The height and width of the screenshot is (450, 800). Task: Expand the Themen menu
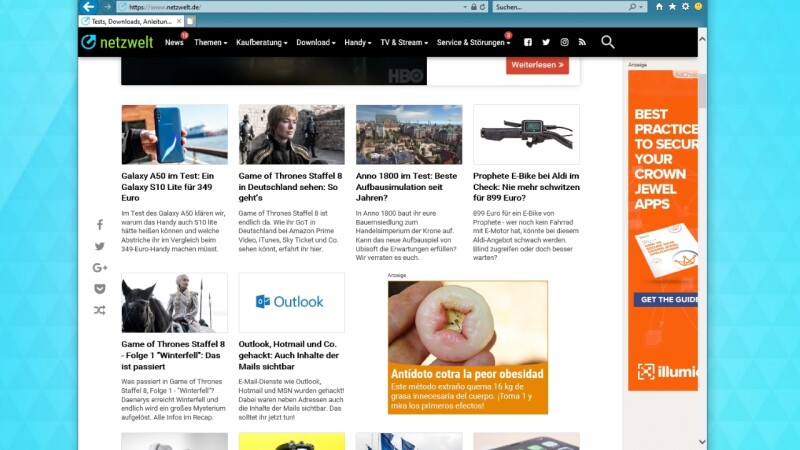[210, 42]
